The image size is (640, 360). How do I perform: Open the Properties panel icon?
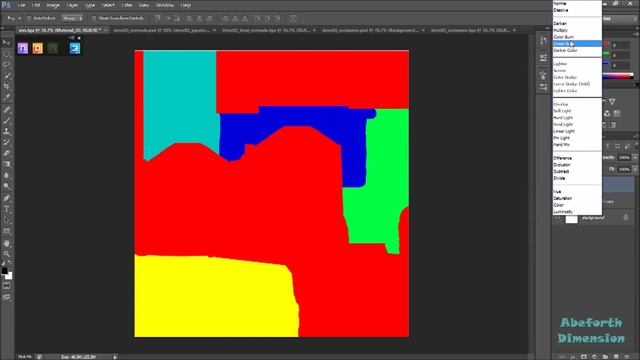[543, 58]
